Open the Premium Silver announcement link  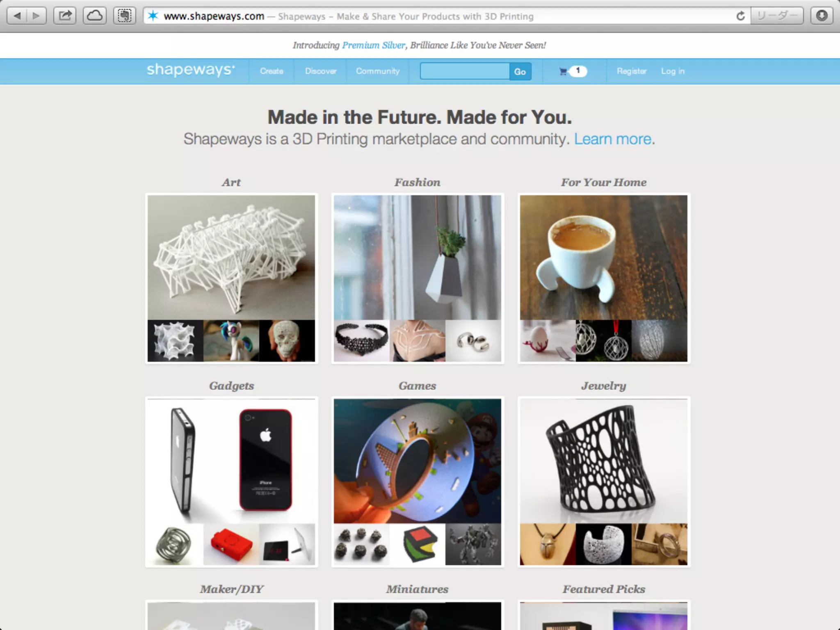click(373, 45)
